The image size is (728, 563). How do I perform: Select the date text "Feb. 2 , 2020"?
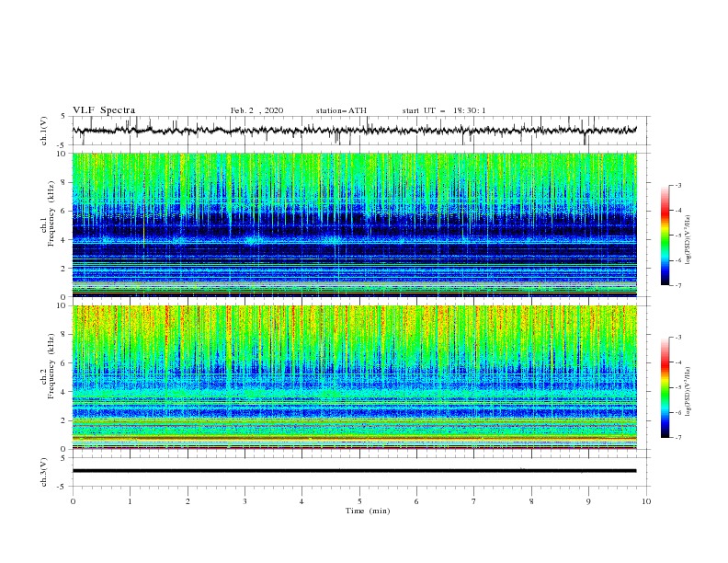256,110
